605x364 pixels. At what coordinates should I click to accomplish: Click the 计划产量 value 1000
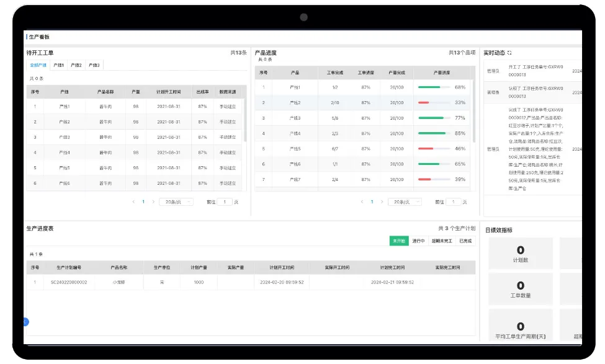(x=199, y=282)
